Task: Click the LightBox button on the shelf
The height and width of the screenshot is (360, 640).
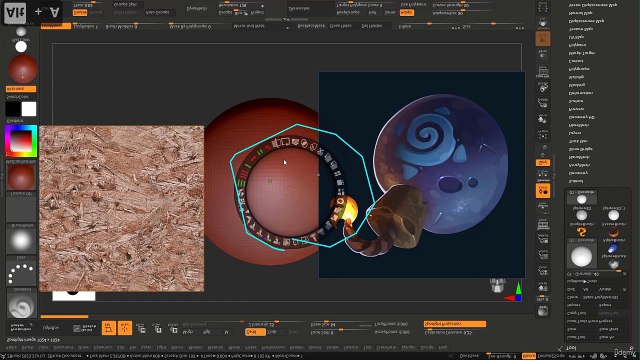Action: pos(51,328)
